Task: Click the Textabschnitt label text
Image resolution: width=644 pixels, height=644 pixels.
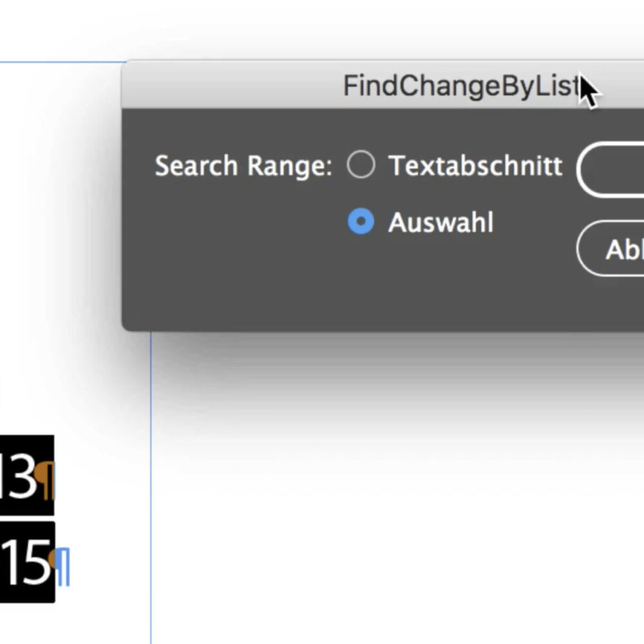Action: click(x=475, y=166)
